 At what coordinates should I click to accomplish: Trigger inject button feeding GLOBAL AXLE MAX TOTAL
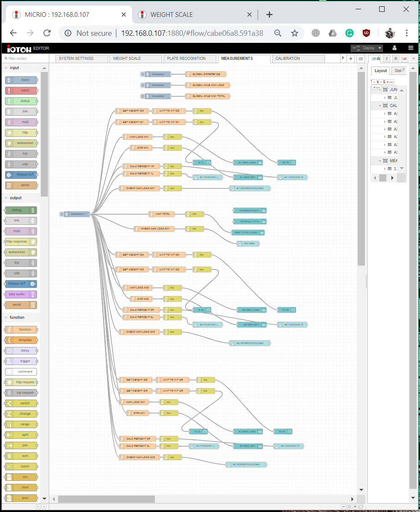coord(143,96)
